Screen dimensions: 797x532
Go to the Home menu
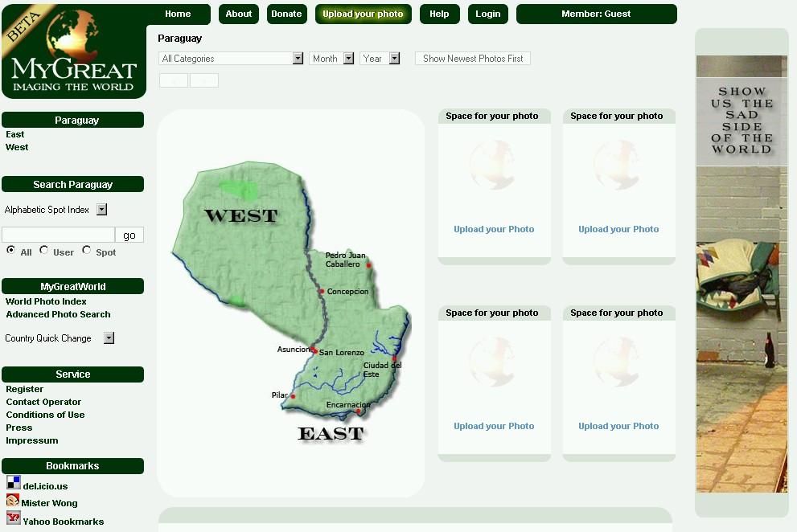(x=178, y=14)
